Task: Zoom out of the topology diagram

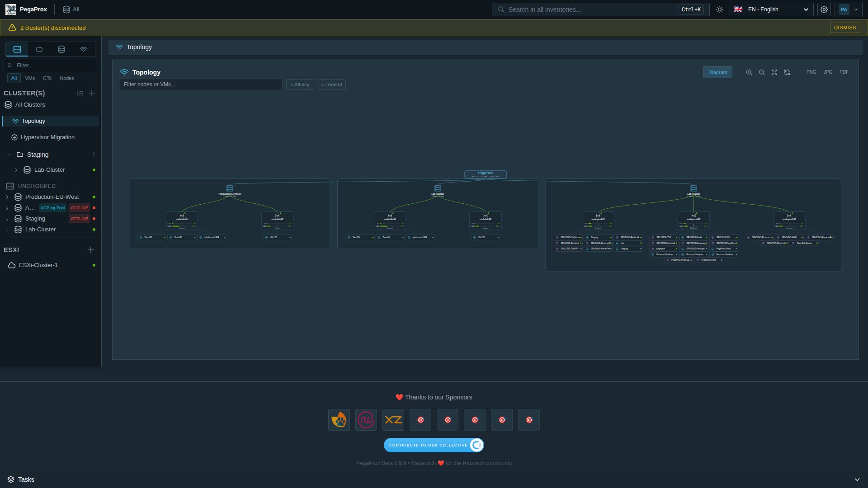Action: pos(762,72)
